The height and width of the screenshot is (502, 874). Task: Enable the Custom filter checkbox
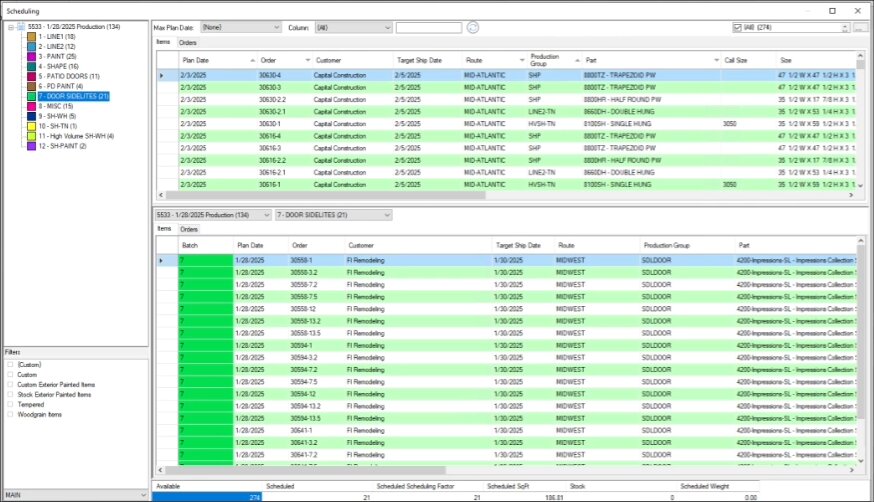[x=10, y=375]
